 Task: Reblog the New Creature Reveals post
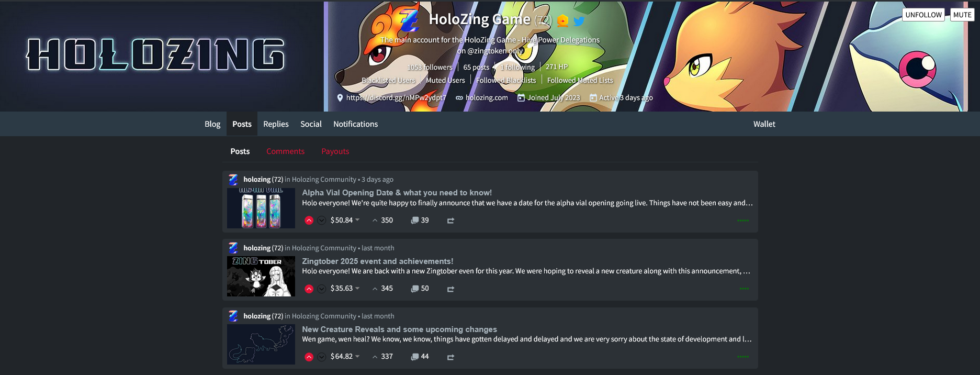tap(450, 357)
